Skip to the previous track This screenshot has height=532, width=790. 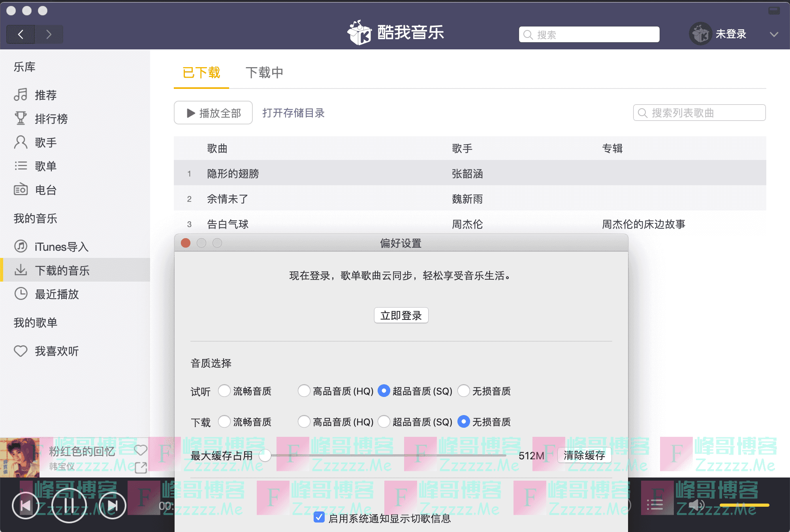(x=26, y=506)
